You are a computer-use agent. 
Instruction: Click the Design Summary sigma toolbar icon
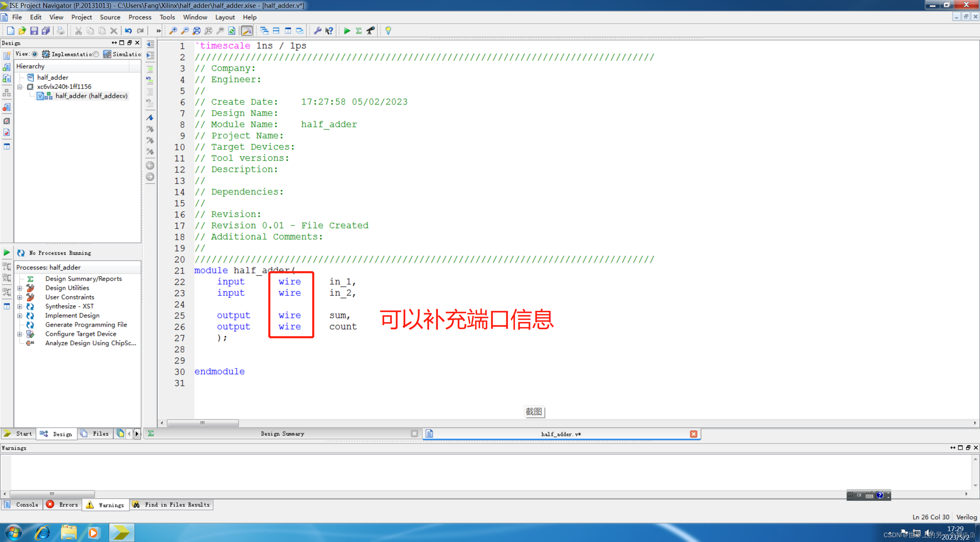click(358, 31)
